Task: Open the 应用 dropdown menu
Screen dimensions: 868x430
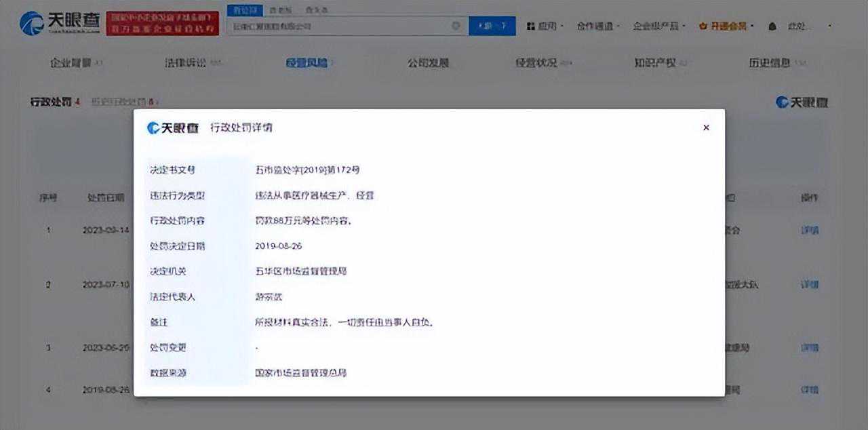Action: tap(545, 26)
